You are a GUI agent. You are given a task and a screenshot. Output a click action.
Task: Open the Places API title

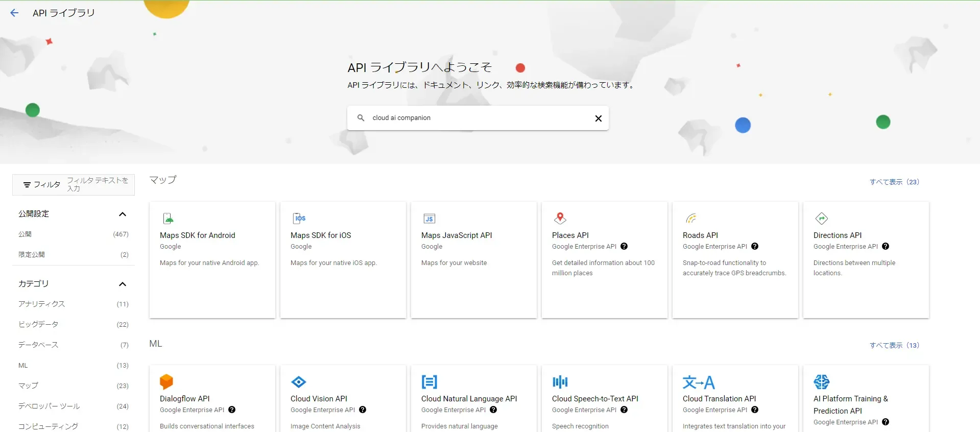(570, 235)
